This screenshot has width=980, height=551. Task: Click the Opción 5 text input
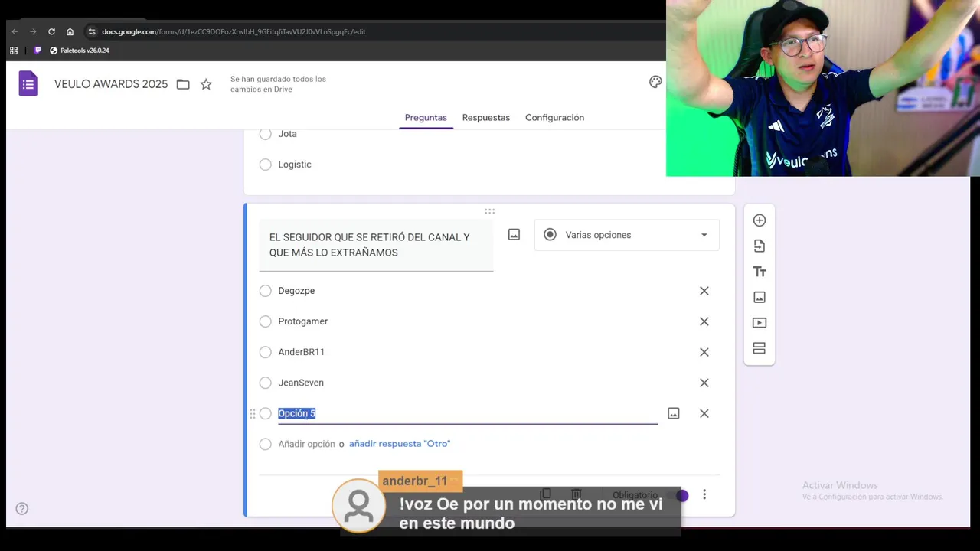(x=468, y=413)
